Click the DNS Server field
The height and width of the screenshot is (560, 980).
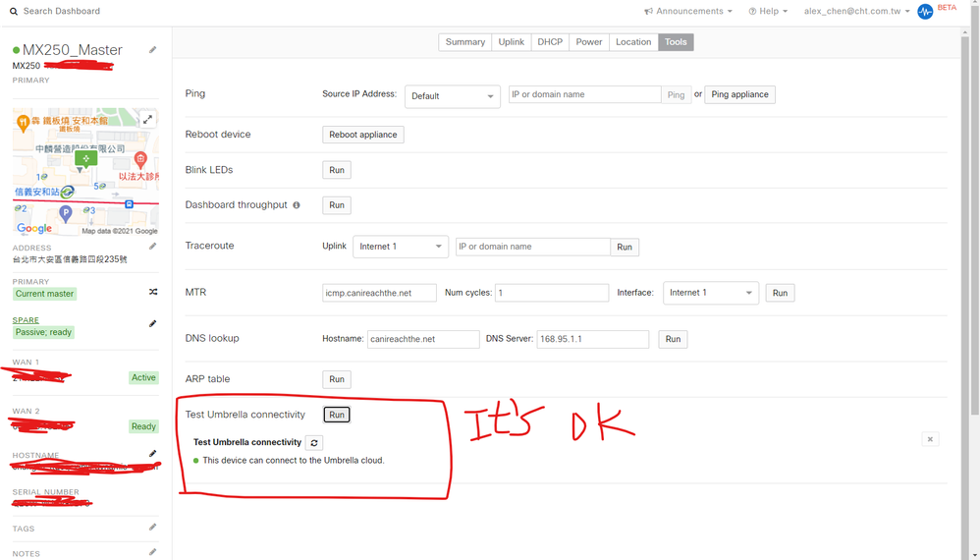coord(592,339)
